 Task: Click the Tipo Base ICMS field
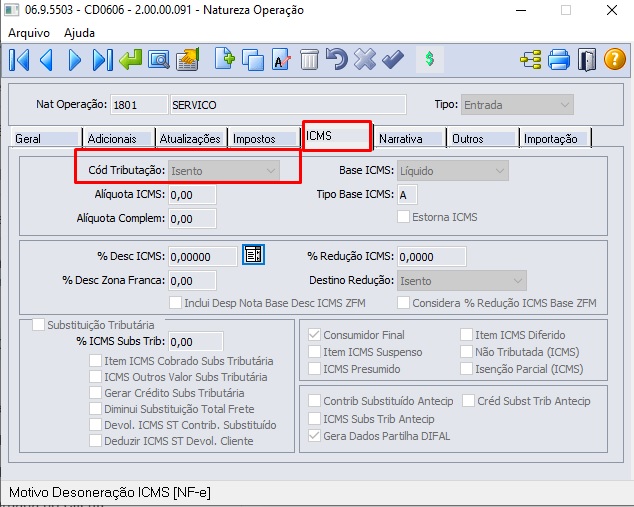[407, 194]
